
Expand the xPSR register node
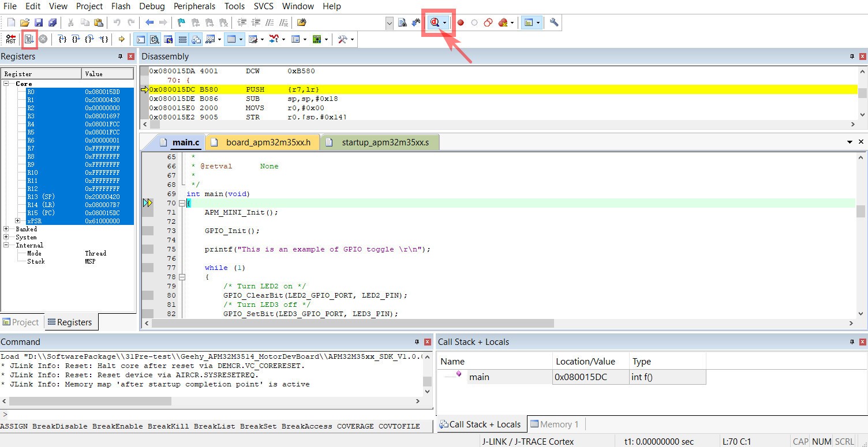18,221
